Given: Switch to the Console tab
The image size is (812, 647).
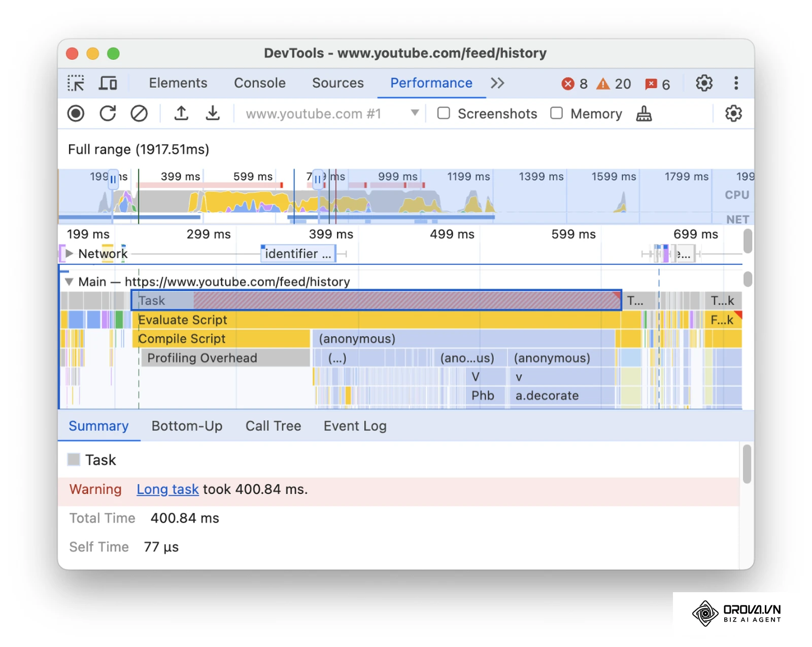Looking at the screenshot, I should 260,83.
